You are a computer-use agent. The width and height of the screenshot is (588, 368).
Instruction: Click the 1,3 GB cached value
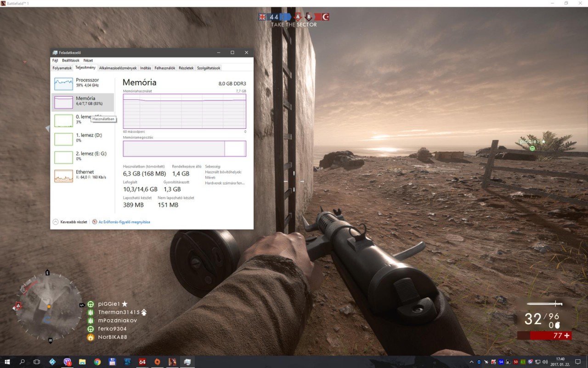pyautogui.click(x=172, y=189)
